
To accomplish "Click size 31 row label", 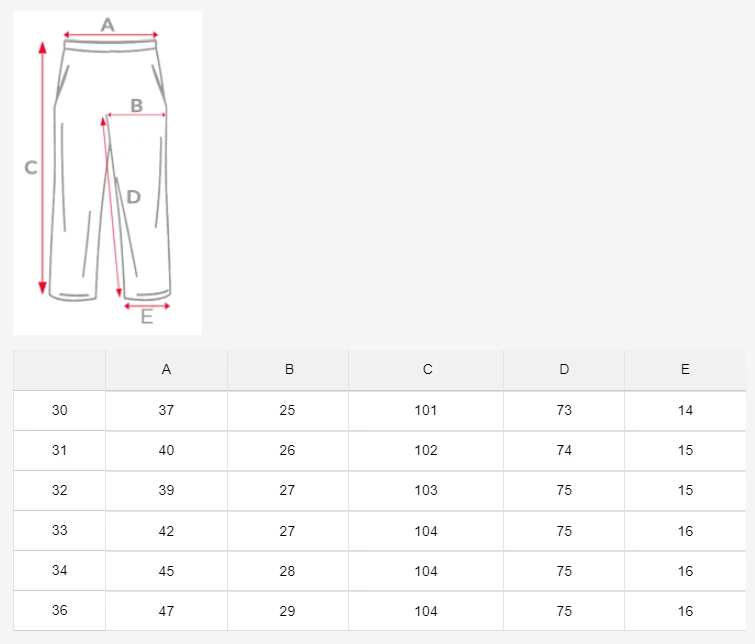I will (59, 450).
